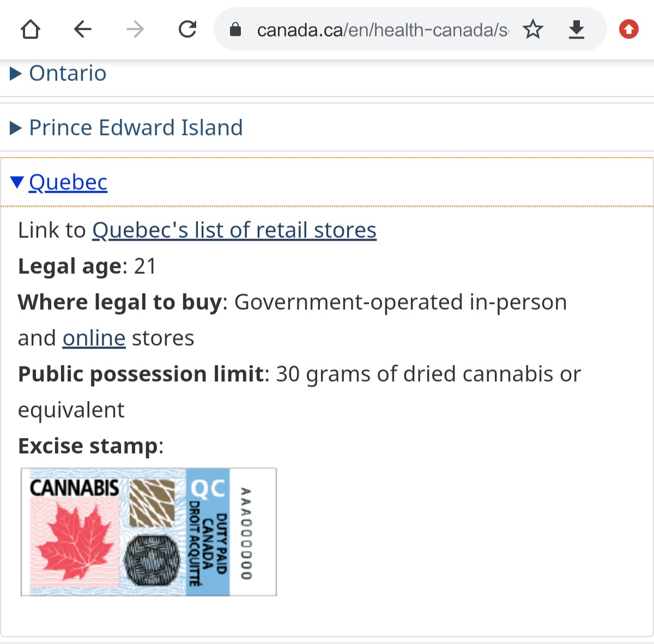Collapse the Quebec section arrow
Viewport: 654px width, 644px height.
click(16, 182)
